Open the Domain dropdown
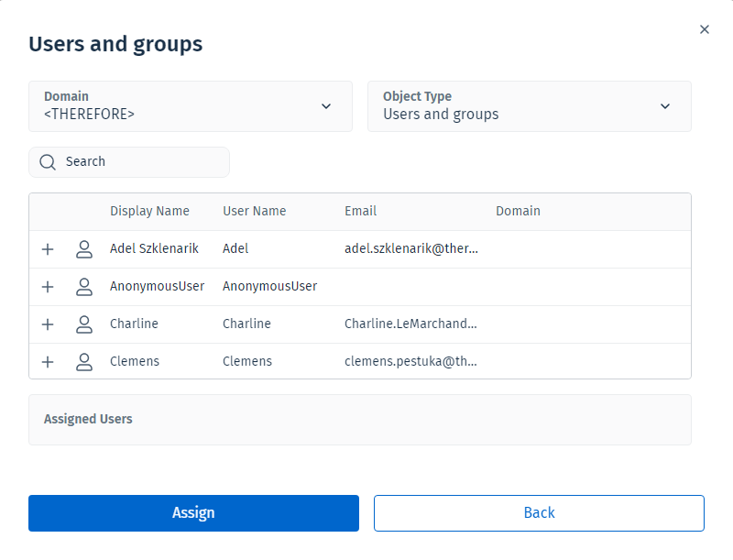This screenshot has height=560, width=733. tap(191, 106)
